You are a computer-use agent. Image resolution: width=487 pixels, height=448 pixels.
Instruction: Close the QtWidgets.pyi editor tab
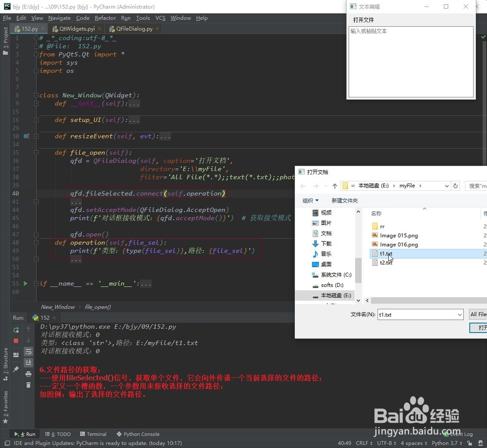point(99,29)
